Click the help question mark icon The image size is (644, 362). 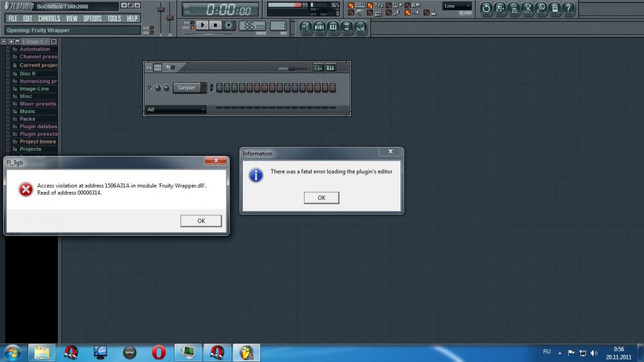pos(569,8)
